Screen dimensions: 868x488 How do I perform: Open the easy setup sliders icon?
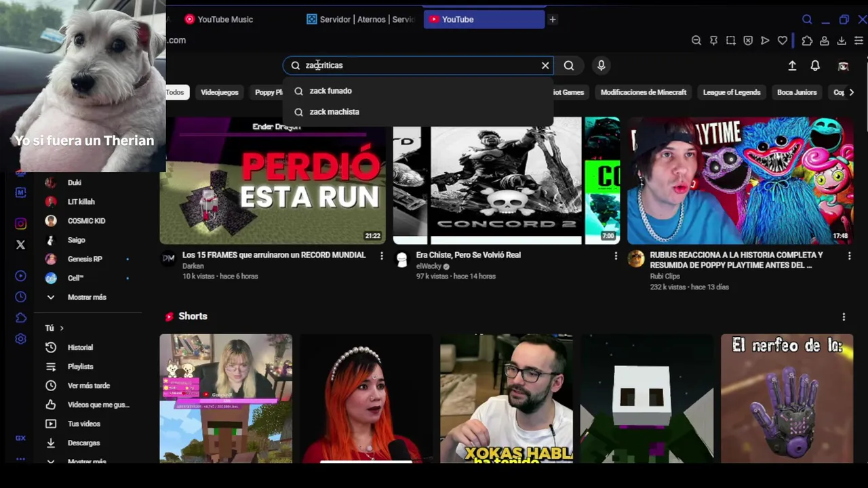[859, 41]
